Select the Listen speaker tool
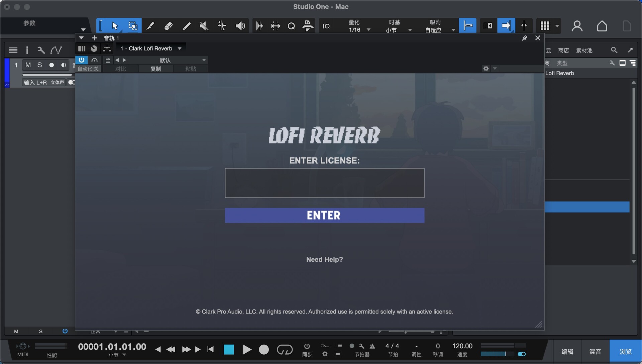 [x=240, y=26]
